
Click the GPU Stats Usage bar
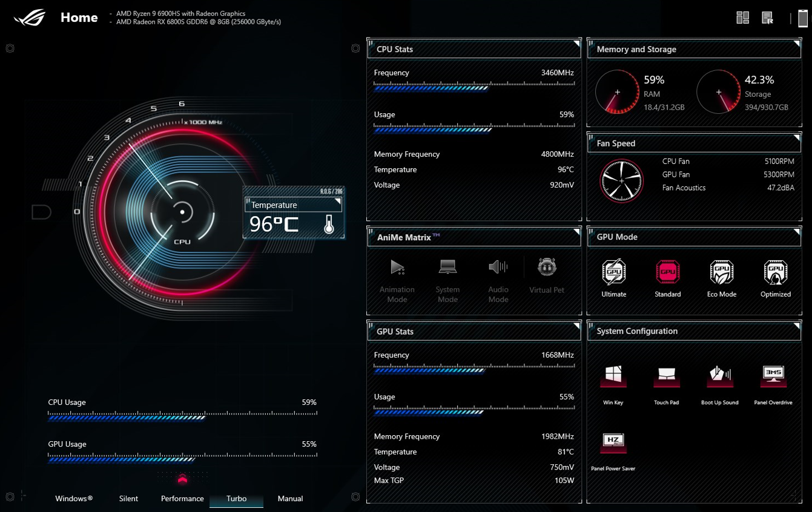(x=474, y=411)
